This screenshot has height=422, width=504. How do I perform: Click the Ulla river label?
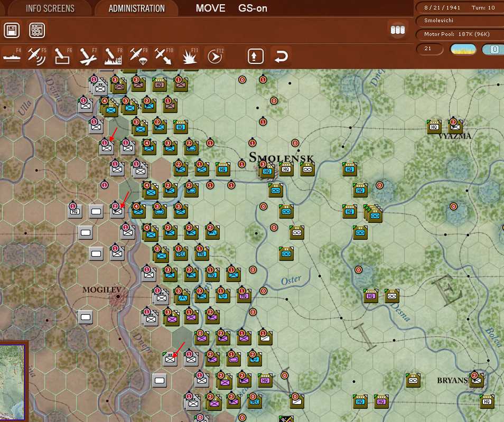click(25, 108)
